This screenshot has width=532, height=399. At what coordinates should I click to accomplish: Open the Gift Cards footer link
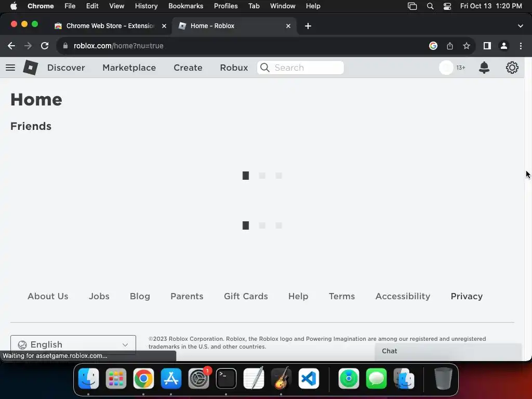coord(246,296)
